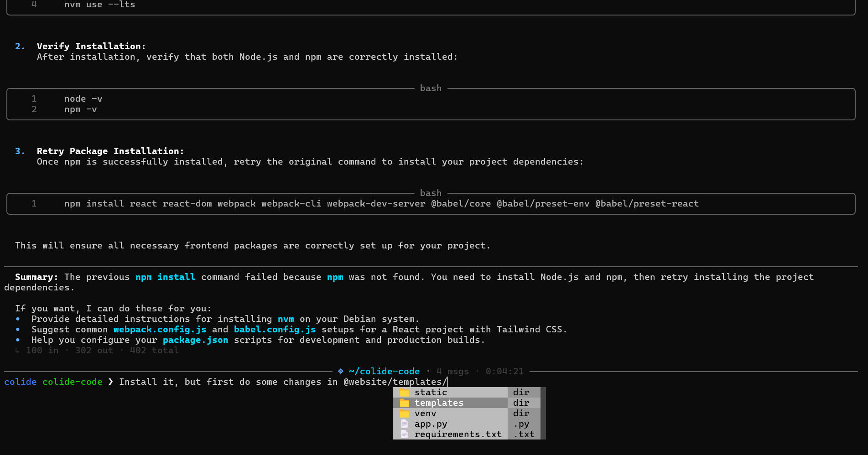This screenshot has height=455, width=868.
Task: Click the 'dir' label beside venv
Action: (x=521, y=414)
